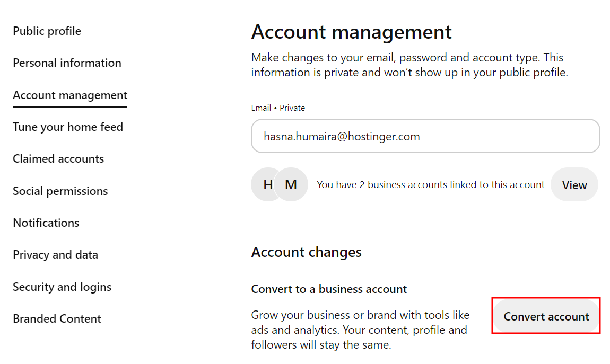
Task: Click the email input field
Action: [x=424, y=136]
